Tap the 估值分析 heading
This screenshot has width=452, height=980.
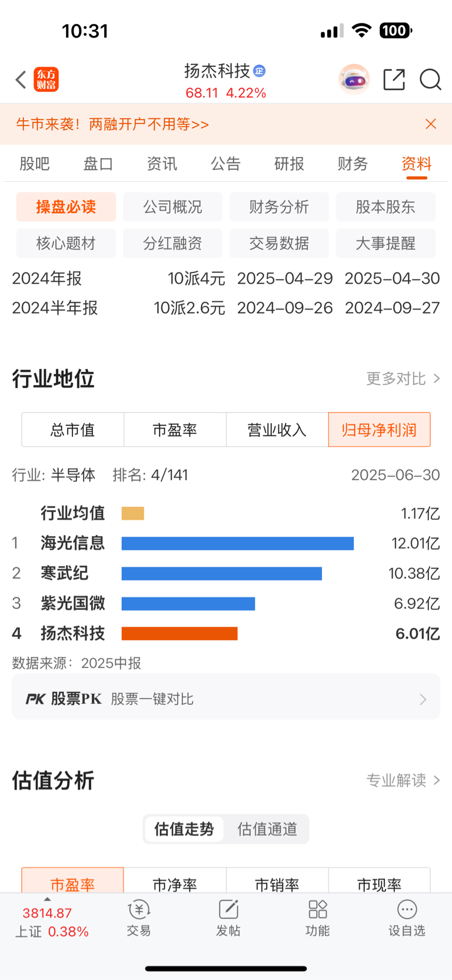click(53, 780)
